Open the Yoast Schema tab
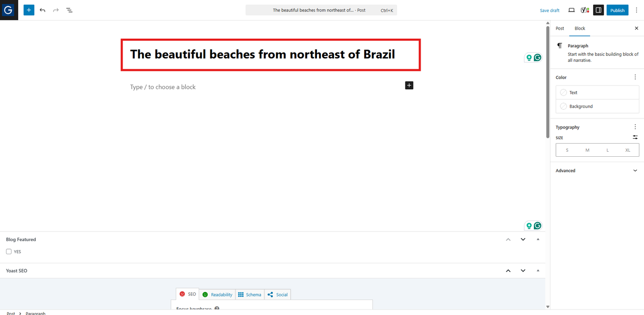This screenshot has height=315, width=644. click(250, 294)
